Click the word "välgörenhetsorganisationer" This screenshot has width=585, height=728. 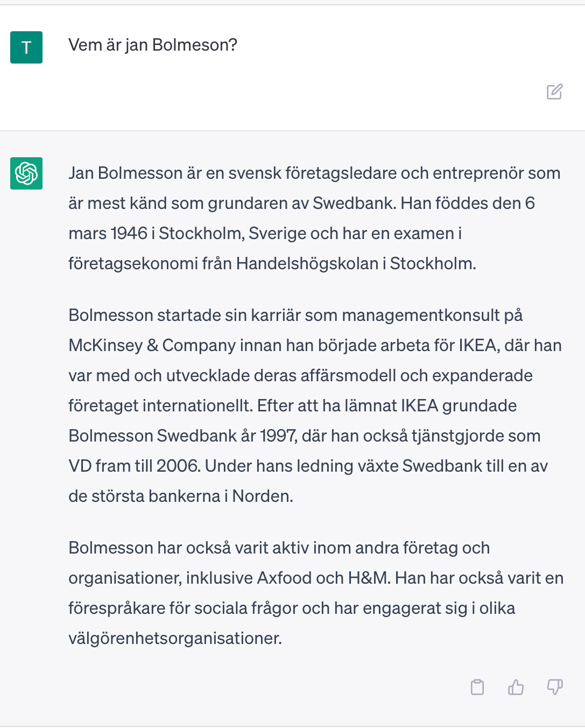pyautogui.click(x=175, y=639)
